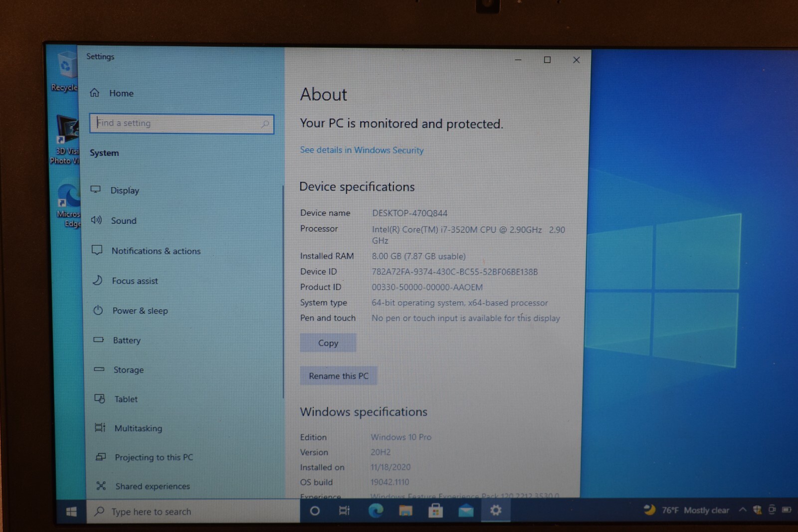Click the OS build 19042.1110 value
Viewport: 798px width, 532px height.
(390, 482)
